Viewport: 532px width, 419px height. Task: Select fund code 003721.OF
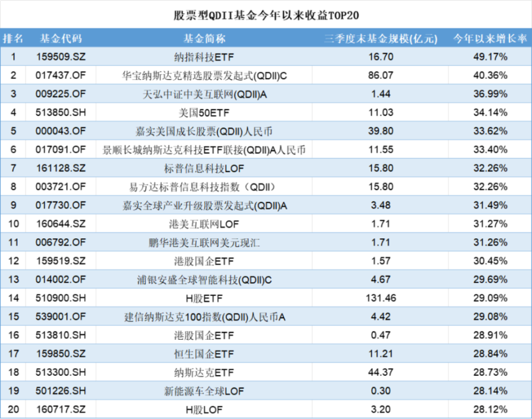61,187
